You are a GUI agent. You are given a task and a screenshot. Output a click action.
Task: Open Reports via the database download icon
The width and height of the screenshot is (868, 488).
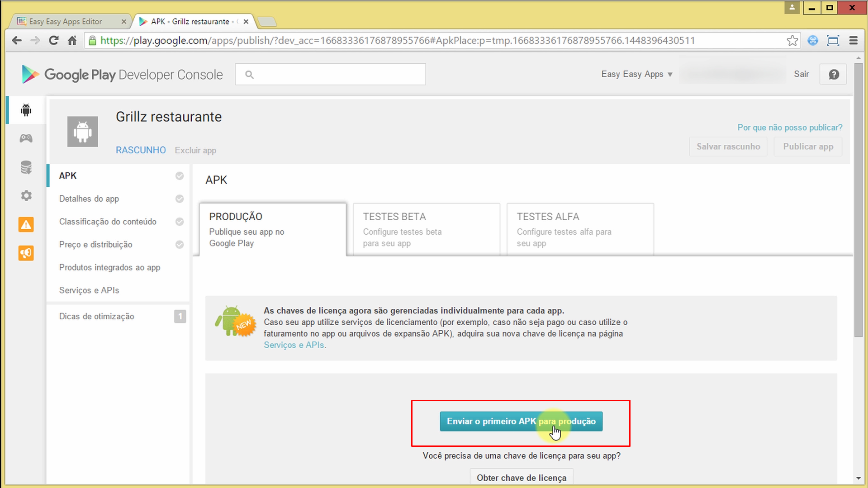(26, 167)
